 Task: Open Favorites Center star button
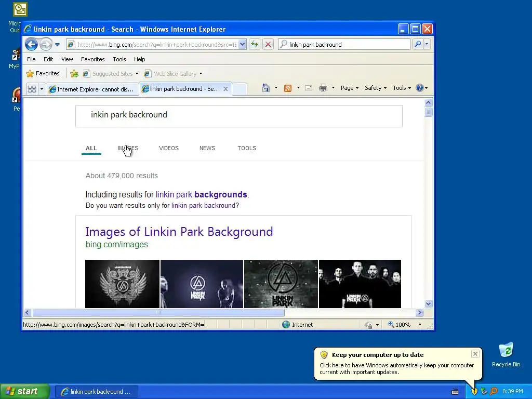click(x=43, y=73)
